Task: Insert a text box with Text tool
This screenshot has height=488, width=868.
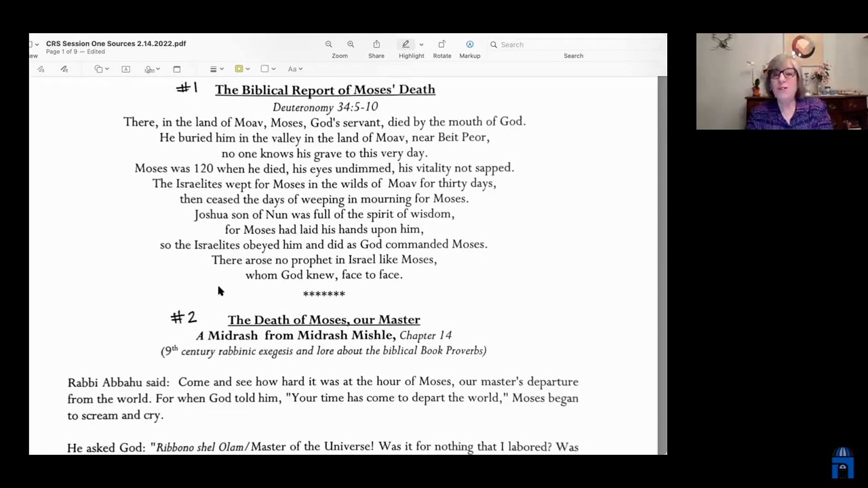Action: tap(126, 69)
